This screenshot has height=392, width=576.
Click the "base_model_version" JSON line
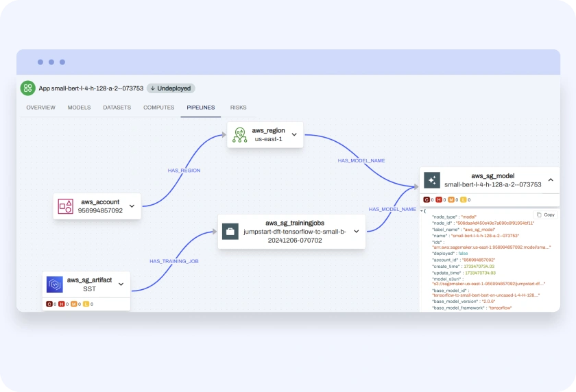pos(464,302)
